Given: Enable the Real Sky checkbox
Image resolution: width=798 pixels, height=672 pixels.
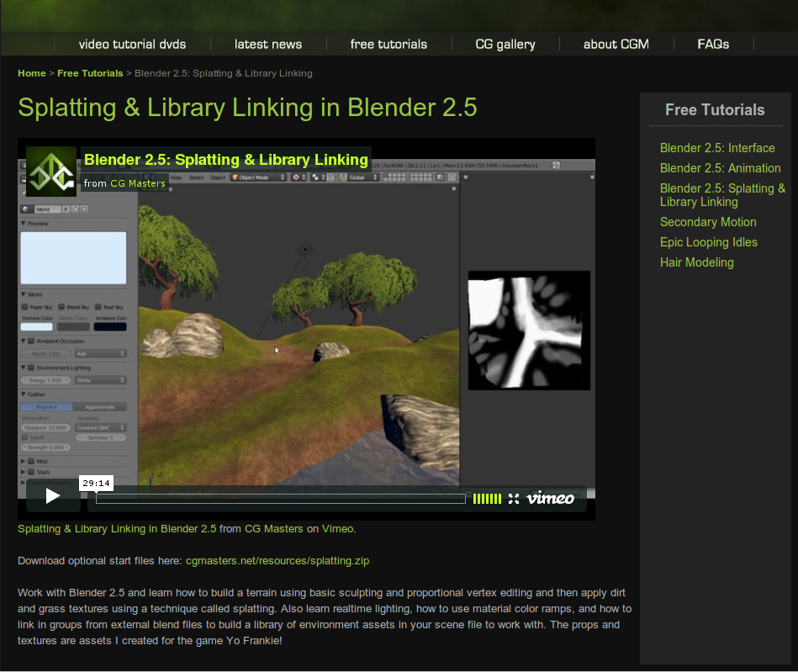Looking at the screenshot, I should click(98, 306).
